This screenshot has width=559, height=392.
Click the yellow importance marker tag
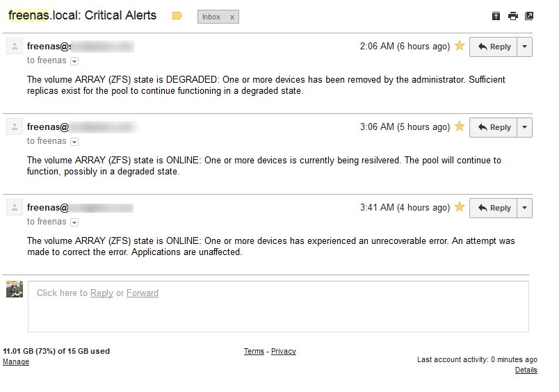click(177, 16)
